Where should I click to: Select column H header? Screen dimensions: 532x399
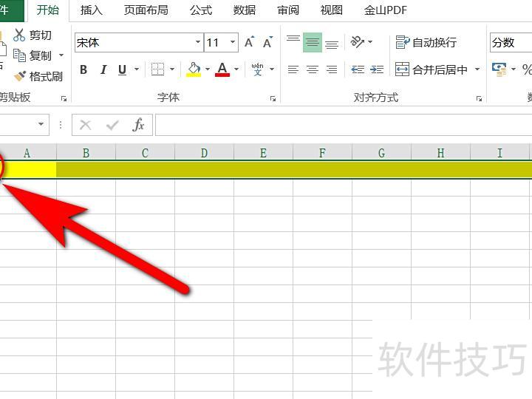coord(440,153)
